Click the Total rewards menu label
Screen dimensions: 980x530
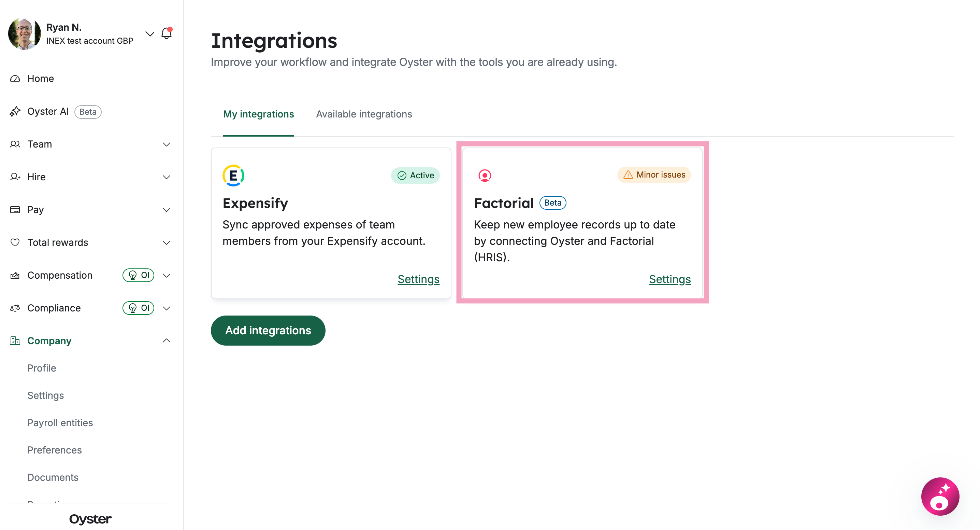[x=57, y=242]
